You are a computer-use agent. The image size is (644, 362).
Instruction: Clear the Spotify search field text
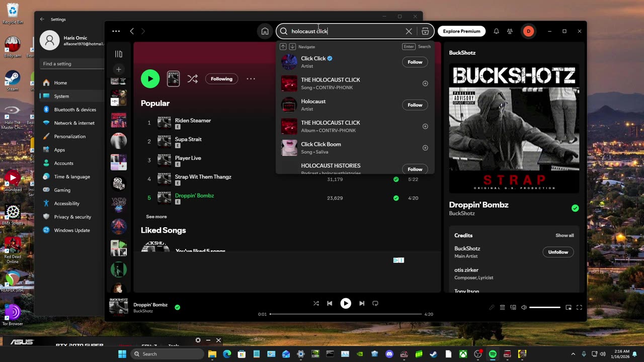click(x=409, y=31)
